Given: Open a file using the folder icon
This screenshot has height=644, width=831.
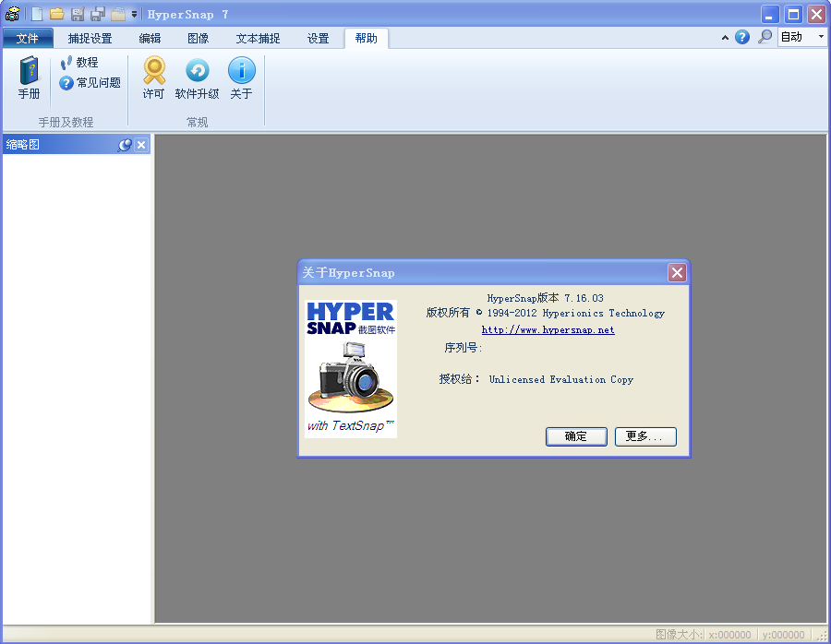Looking at the screenshot, I should pyautogui.click(x=56, y=14).
